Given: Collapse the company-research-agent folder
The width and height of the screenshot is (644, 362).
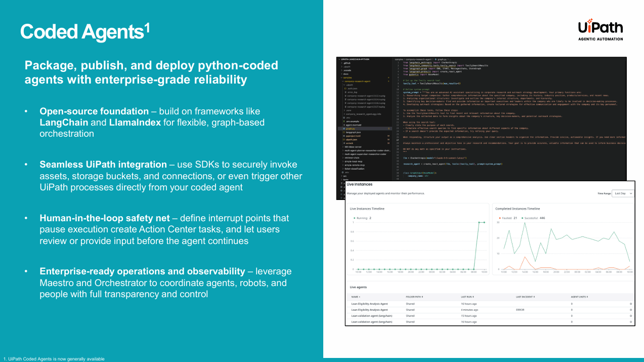Looking at the screenshot, I should pyautogui.click(x=354, y=81).
